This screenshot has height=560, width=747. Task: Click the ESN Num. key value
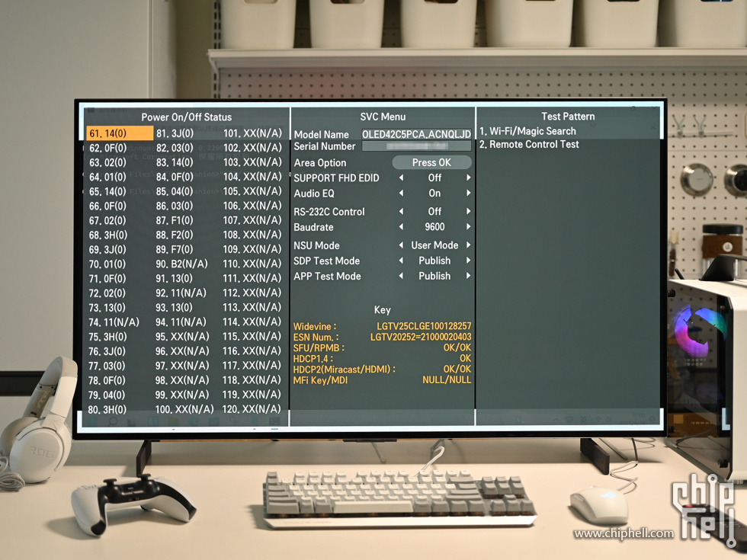pos(421,337)
